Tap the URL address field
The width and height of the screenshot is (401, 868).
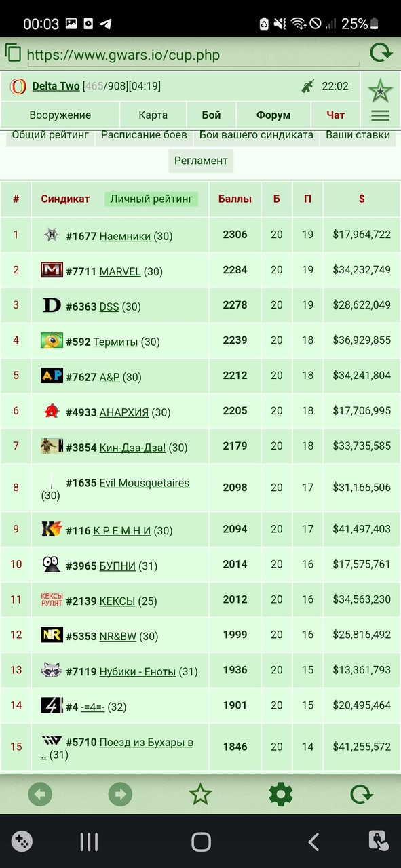[194, 55]
